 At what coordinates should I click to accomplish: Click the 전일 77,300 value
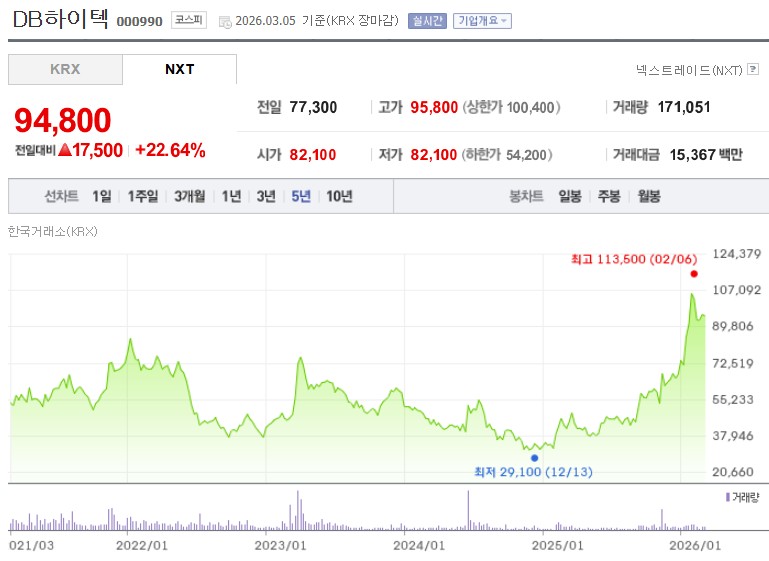313,107
